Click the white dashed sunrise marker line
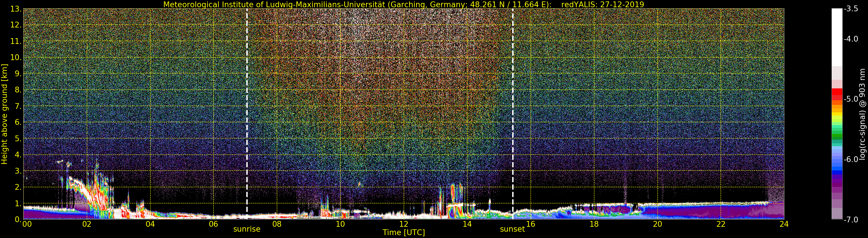Screen dimensions: 868x238 click(247, 114)
